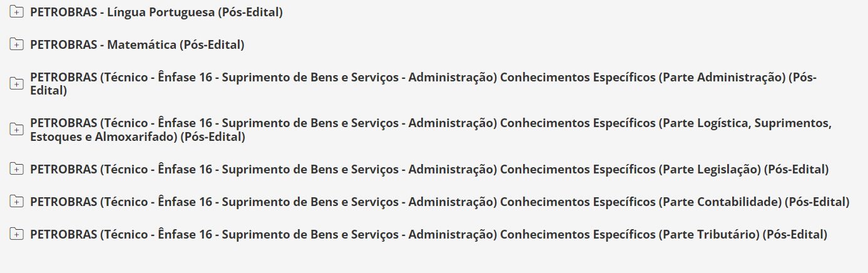
Task: Expand Parte Contabilidade folder icon
Action: click(x=17, y=202)
